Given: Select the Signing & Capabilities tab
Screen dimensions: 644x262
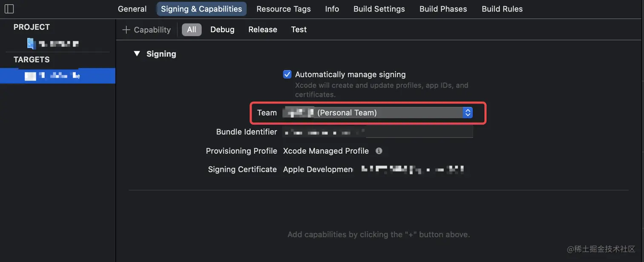Looking at the screenshot, I should (201, 9).
